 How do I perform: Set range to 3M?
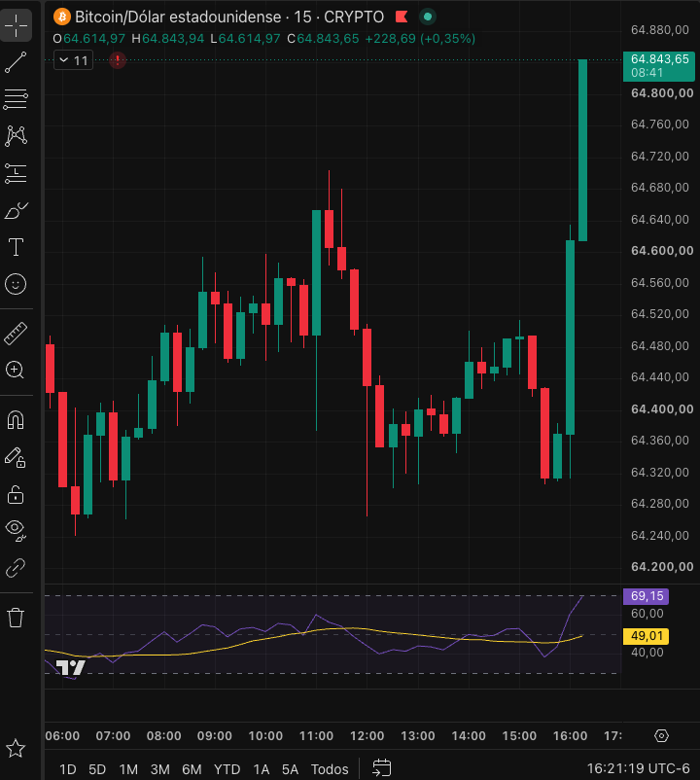tap(159, 769)
